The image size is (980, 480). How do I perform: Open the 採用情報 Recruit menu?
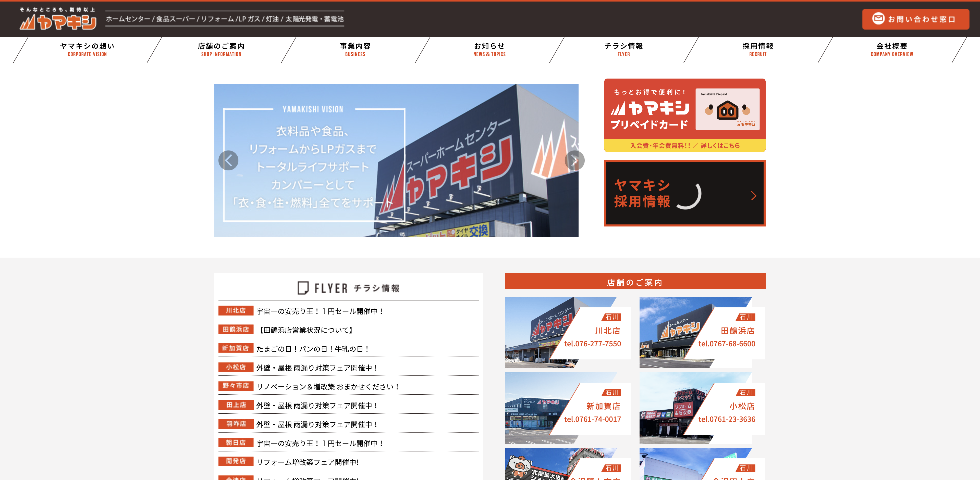(758, 50)
